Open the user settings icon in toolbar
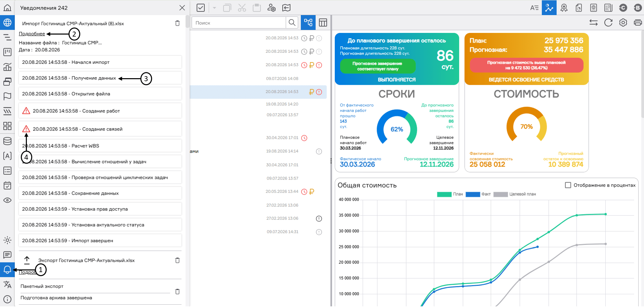The height and width of the screenshot is (307, 644). point(272,8)
